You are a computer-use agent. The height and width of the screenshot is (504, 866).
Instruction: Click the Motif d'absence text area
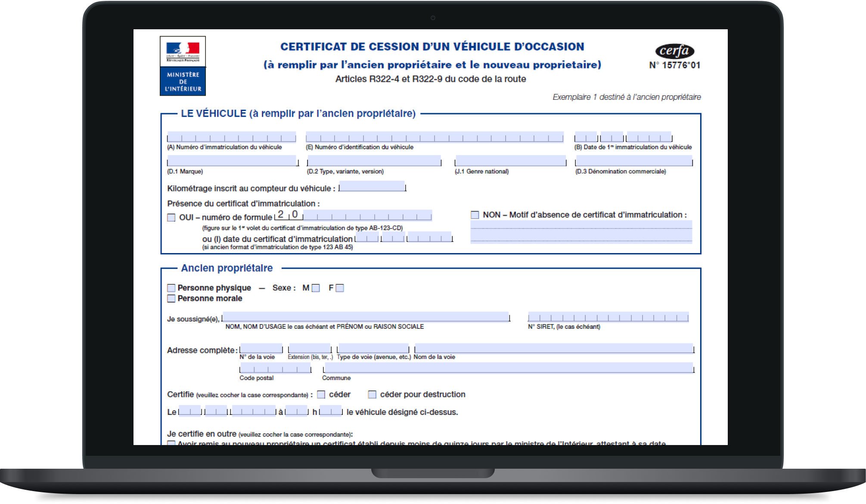click(x=581, y=230)
